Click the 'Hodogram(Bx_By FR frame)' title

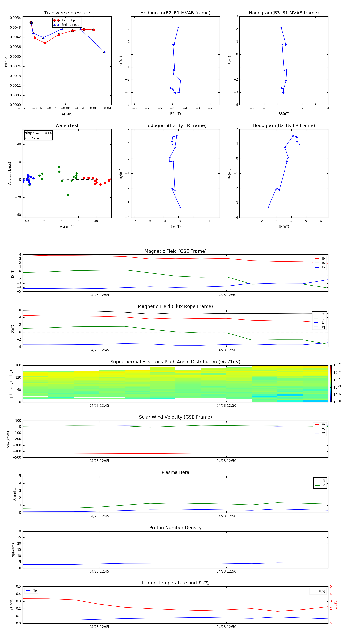point(284,125)
